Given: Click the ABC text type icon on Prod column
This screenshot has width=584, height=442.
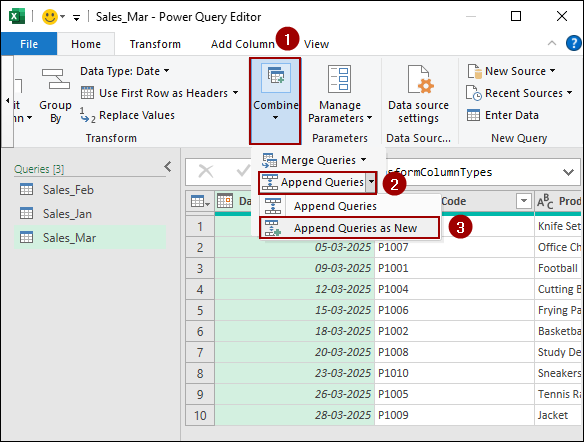Looking at the screenshot, I should pos(545,201).
